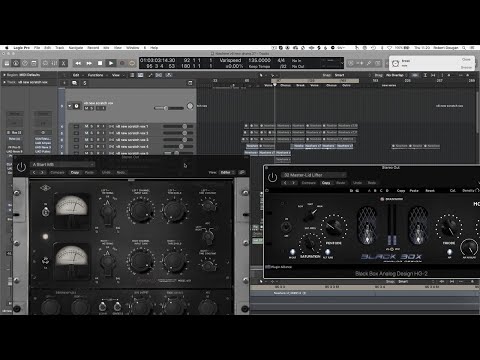Viewport: 480px width, 360px height.
Task: Click the Play button in transport
Action: 111,63
